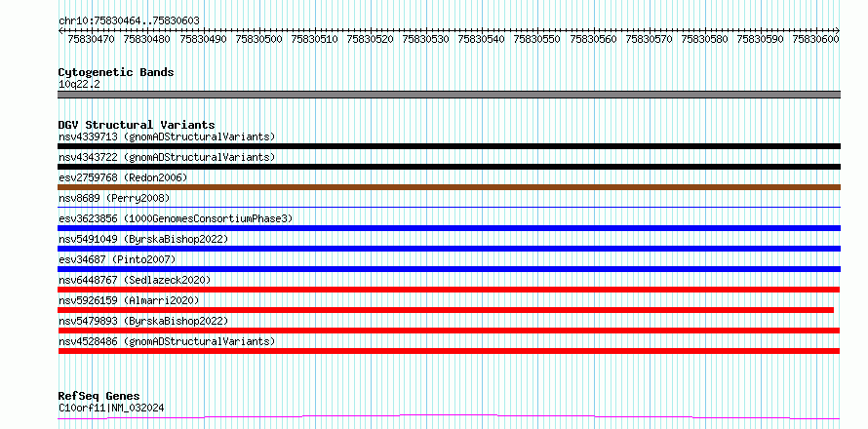Click ruler position 75830510

[314, 39]
